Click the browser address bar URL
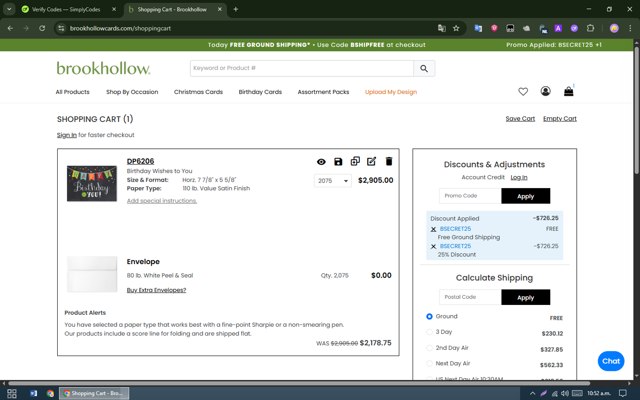Viewport: 640px width, 400px height. (120, 28)
